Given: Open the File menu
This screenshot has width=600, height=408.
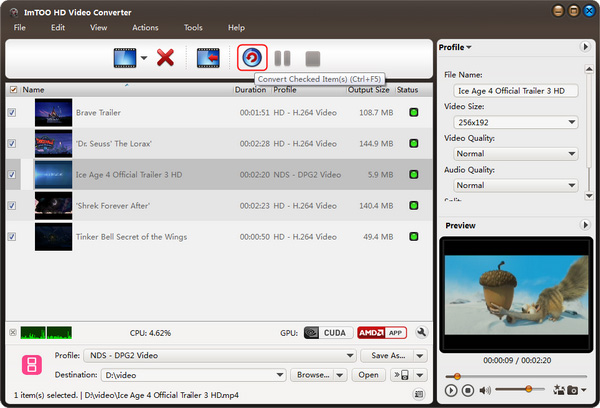Looking at the screenshot, I should pyautogui.click(x=20, y=28).
